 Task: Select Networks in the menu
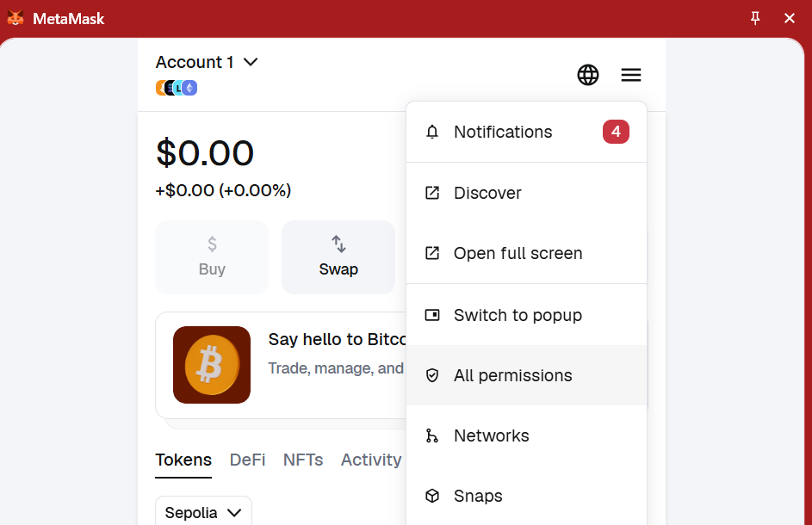tap(526, 436)
